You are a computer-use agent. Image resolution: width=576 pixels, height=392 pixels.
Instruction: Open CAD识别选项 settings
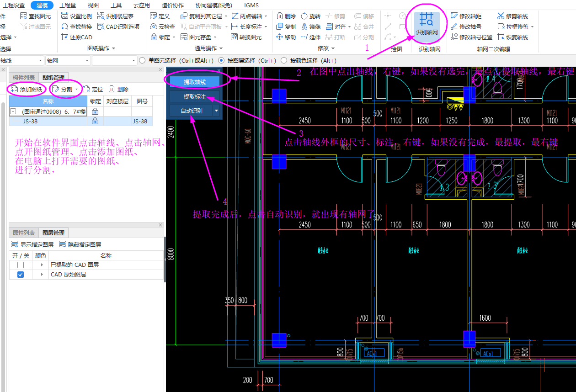click(118, 26)
